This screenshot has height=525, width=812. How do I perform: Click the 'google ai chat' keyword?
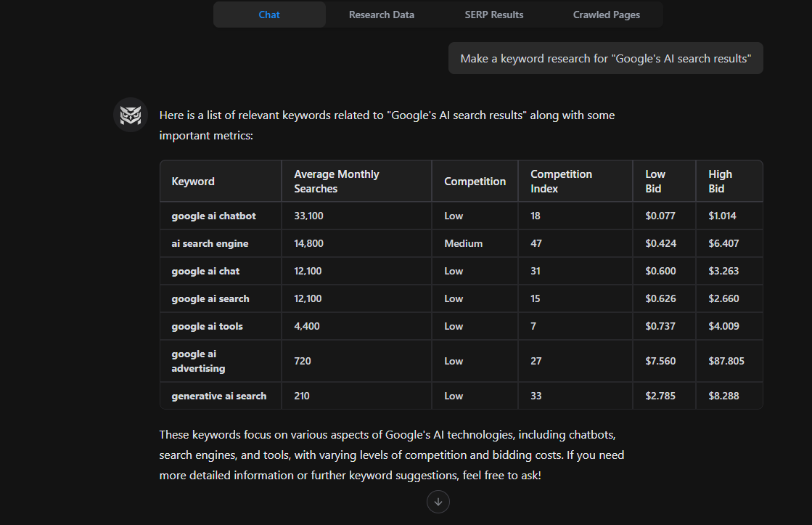pyautogui.click(x=204, y=271)
